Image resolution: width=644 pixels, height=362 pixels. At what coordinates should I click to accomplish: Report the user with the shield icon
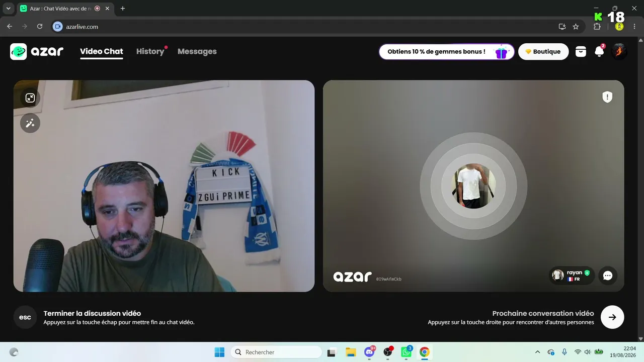(x=607, y=97)
